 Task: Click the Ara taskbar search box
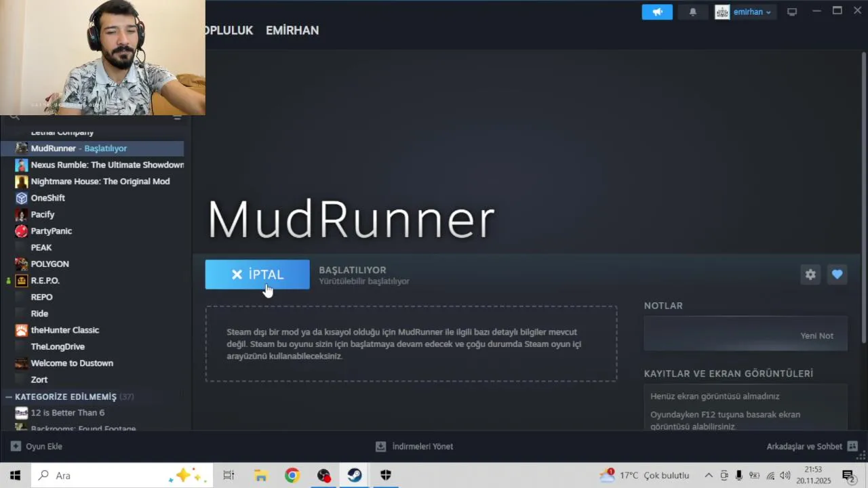pyautogui.click(x=122, y=475)
